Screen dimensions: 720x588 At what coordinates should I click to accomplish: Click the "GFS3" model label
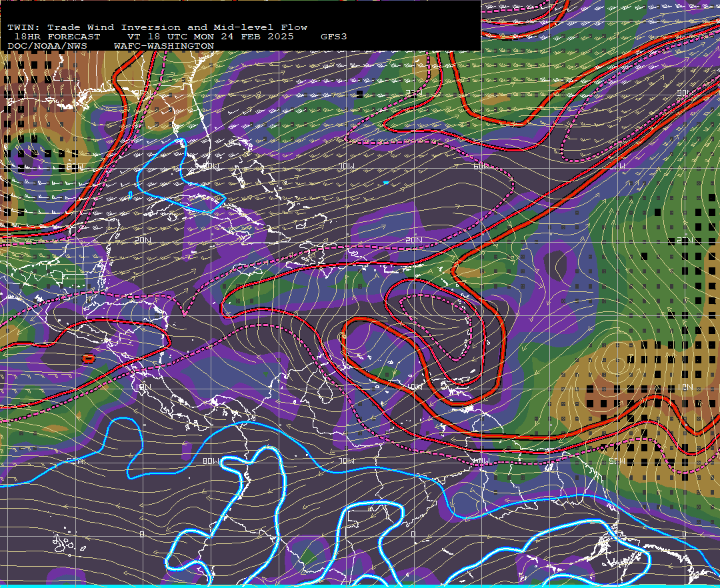coord(334,37)
